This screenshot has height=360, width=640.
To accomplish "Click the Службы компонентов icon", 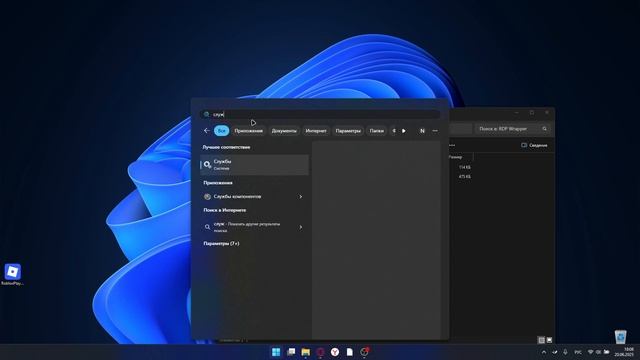I will [207, 197].
